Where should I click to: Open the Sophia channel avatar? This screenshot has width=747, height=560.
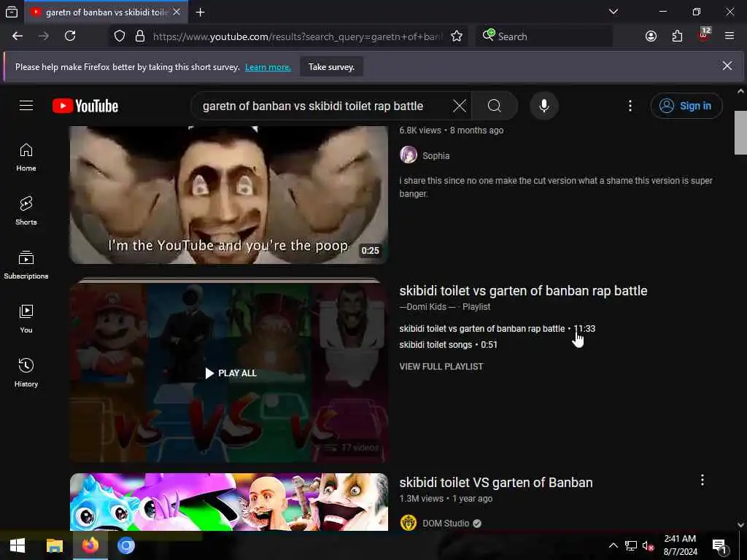[409, 155]
